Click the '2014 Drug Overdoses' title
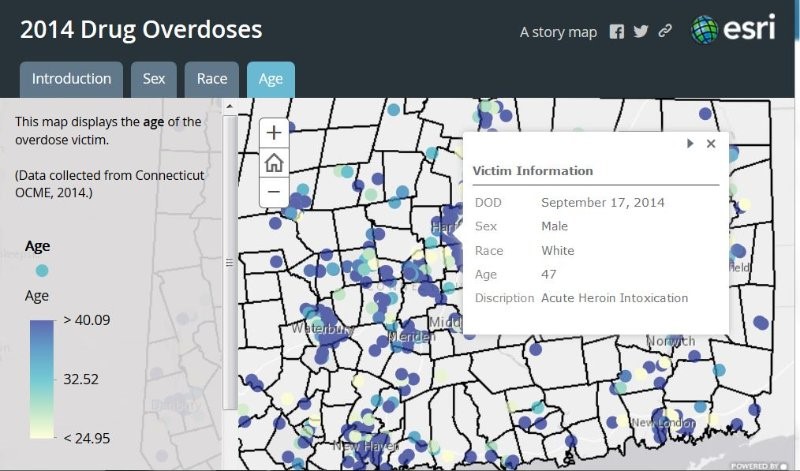 click(x=141, y=30)
